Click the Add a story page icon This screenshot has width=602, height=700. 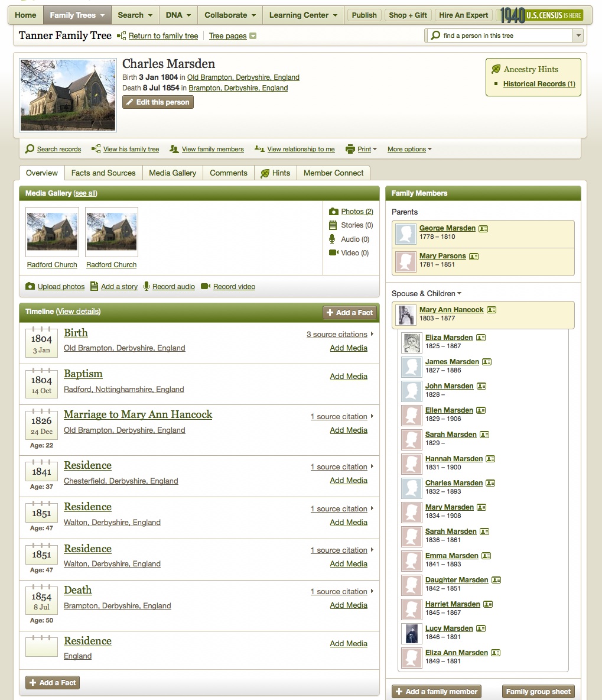point(93,286)
